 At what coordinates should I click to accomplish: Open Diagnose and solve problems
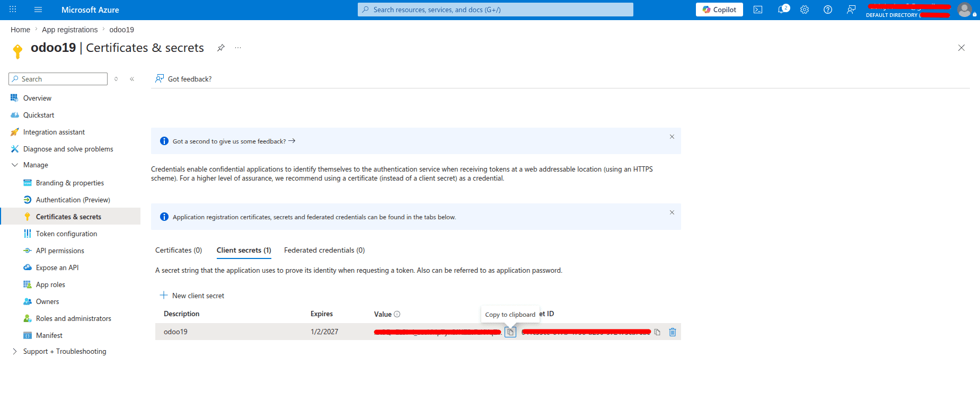(68, 149)
